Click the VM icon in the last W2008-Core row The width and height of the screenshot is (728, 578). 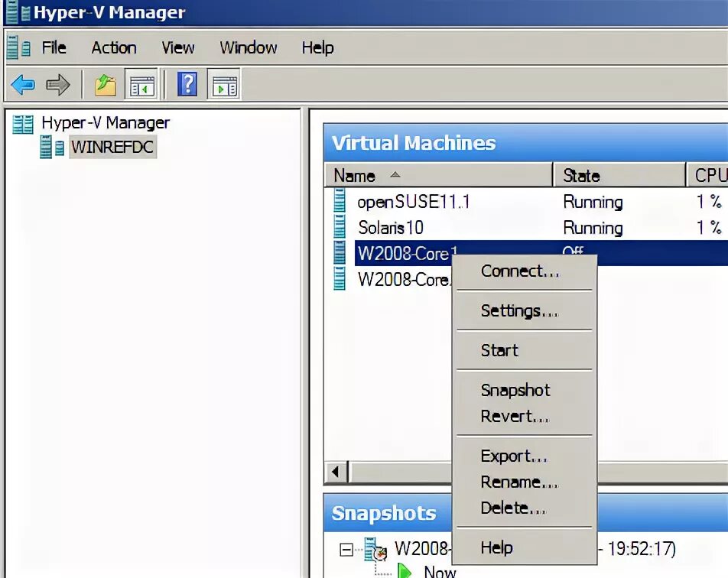pos(340,279)
